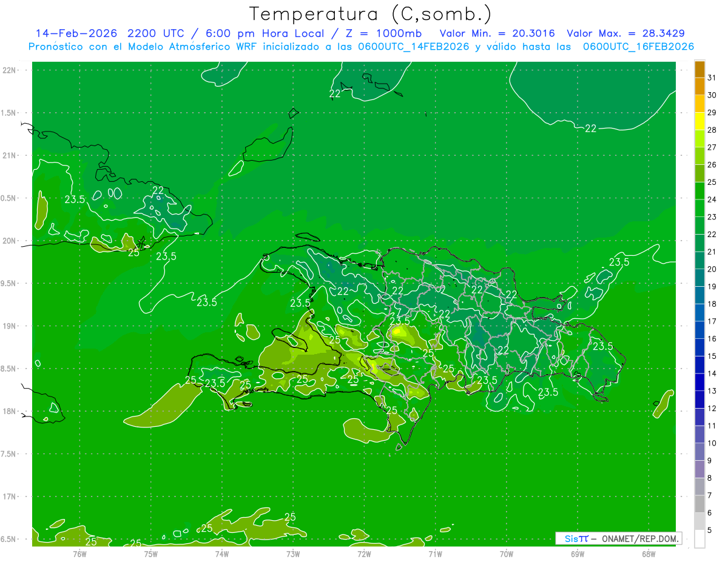Viewport: 728px width, 562px height.
Task: Click the 76W longitude axis label
Action: 79,554
